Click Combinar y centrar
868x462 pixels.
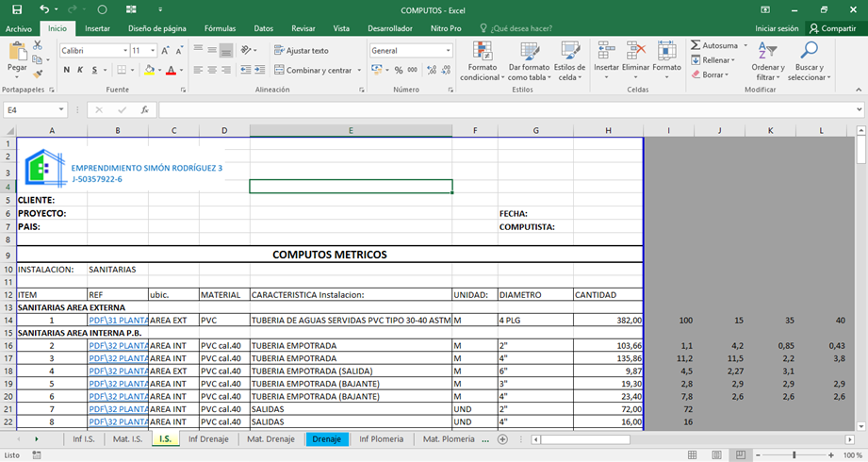coord(313,70)
